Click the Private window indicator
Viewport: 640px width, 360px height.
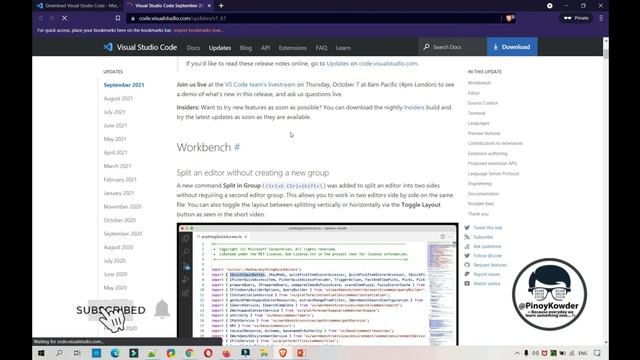(x=576, y=18)
